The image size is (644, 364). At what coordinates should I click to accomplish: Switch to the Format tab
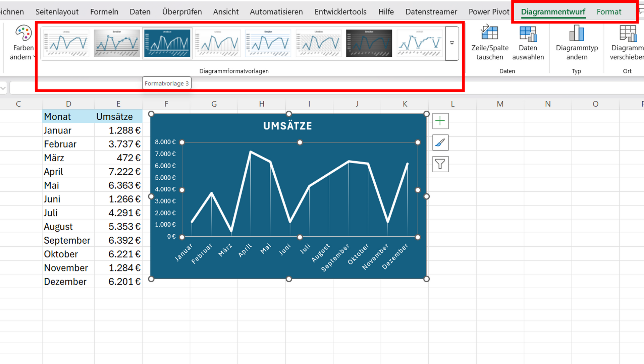click(x=608, y=12)
